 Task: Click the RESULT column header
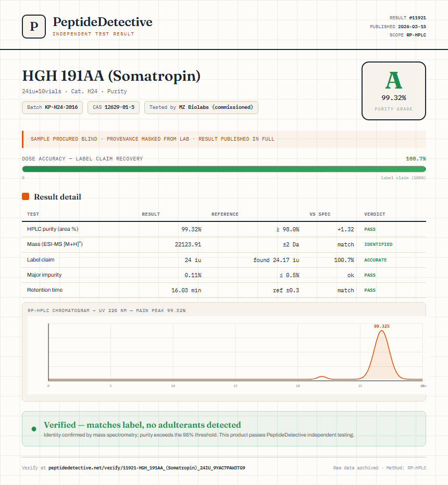(151, 214)
